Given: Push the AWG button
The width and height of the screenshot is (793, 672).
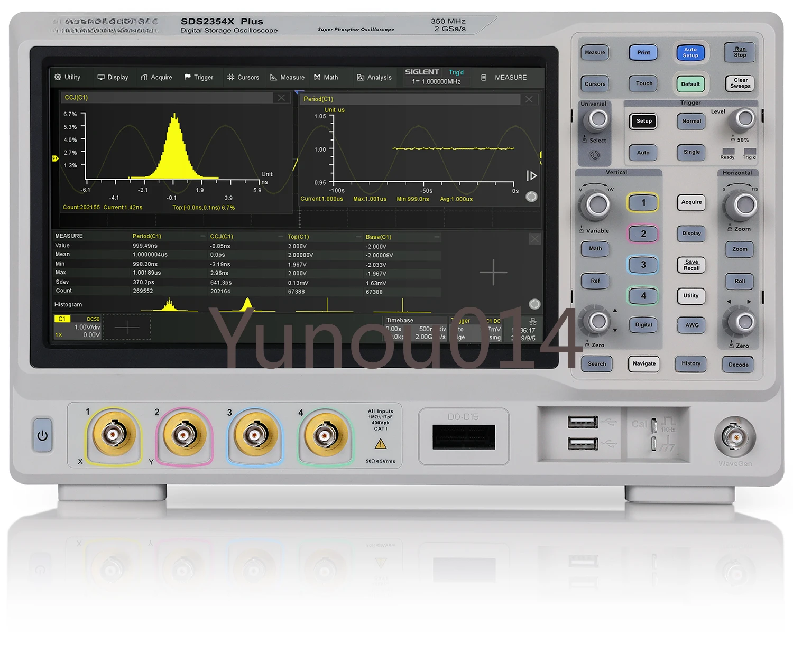Looking at the screenshot, I should 692,325.
